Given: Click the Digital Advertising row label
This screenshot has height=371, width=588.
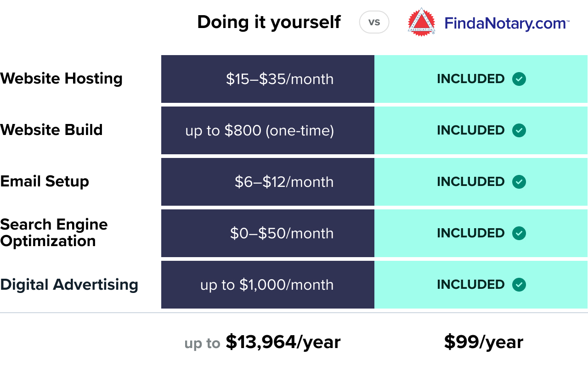Looking at the screenshot, I should click(69, 285).
